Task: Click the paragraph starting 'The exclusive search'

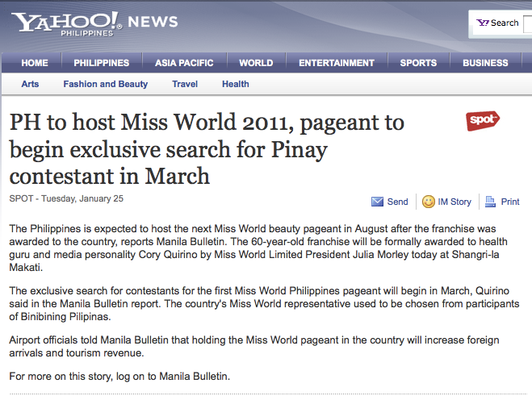Action: tap(264, 303)
